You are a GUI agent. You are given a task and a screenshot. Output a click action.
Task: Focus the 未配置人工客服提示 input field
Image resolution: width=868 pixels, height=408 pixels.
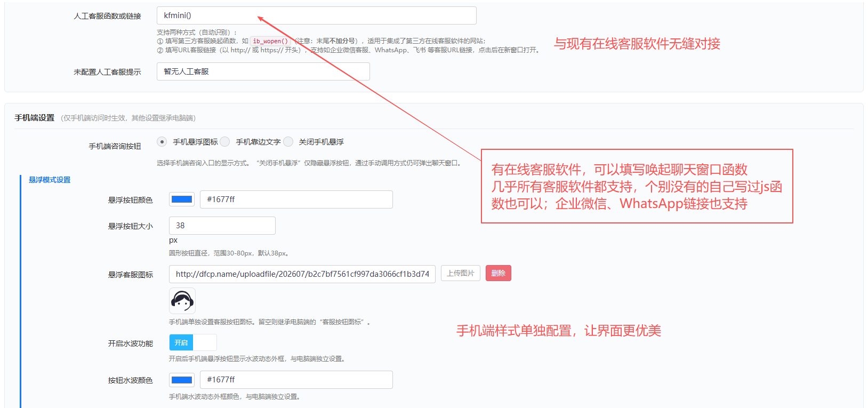(x=263, y=71)
